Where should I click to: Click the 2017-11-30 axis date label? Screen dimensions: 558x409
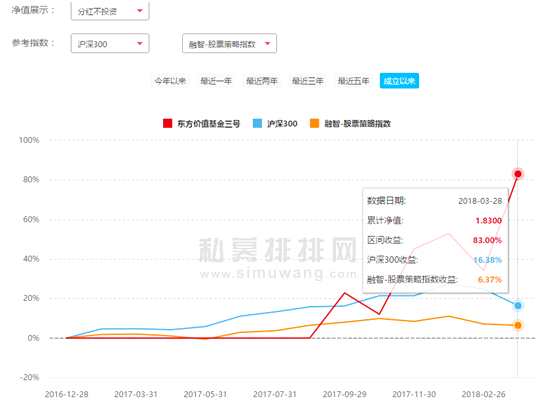(x=414, y=394)
